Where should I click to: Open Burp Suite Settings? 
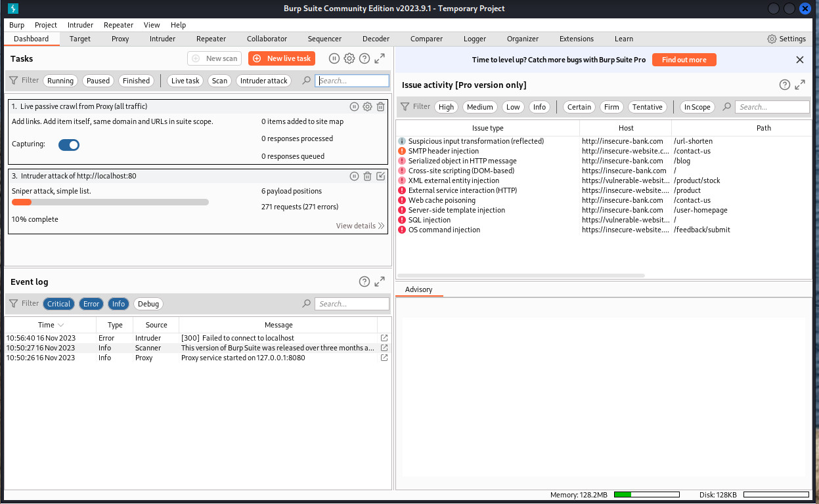(786, 39)
